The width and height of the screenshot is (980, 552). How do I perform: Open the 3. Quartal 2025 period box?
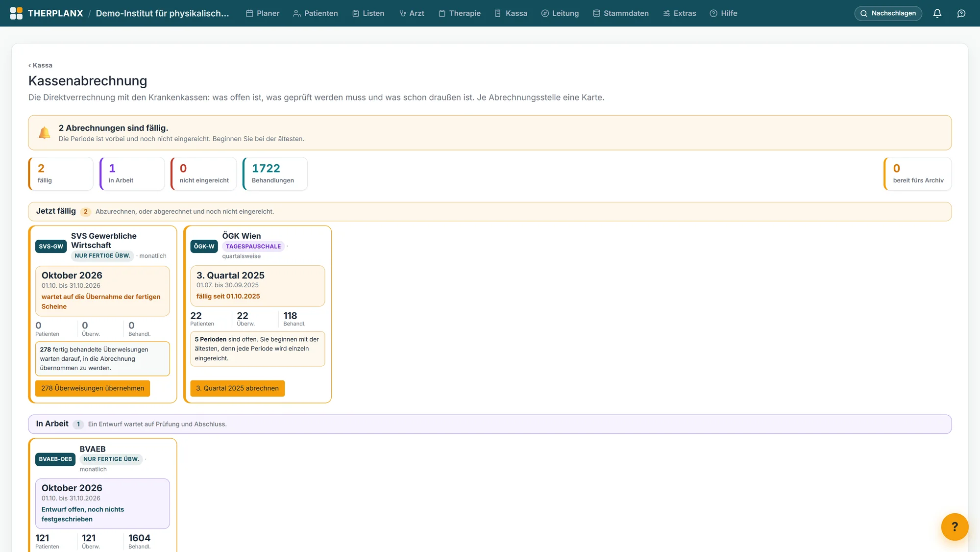(257, 286)
